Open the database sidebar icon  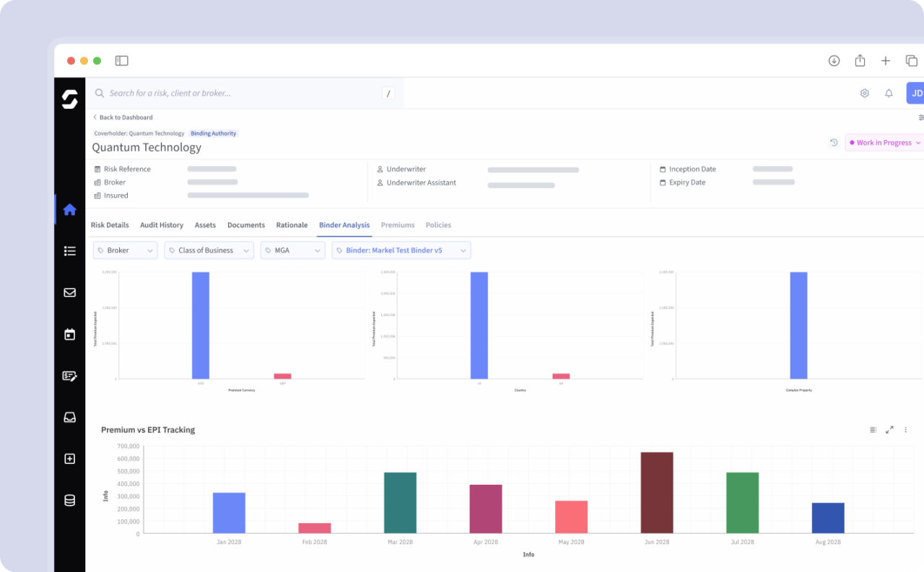[x=70, y=501]
